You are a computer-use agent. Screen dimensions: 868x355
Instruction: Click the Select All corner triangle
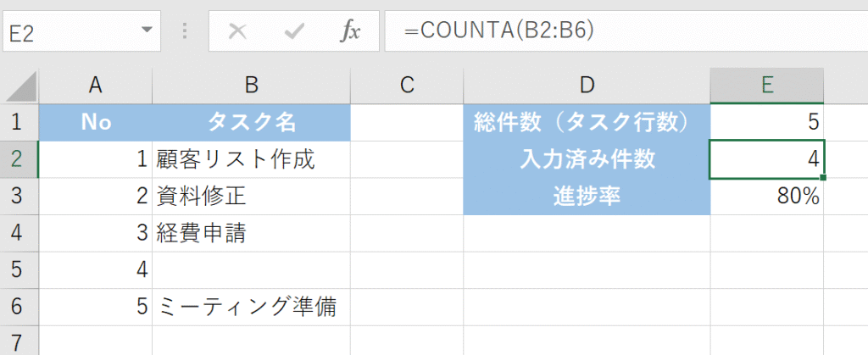[22, 86]
